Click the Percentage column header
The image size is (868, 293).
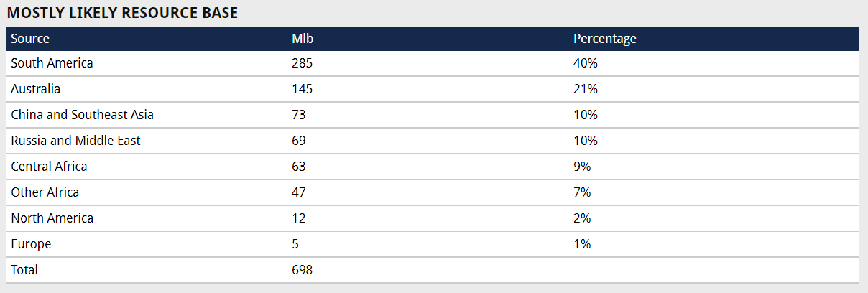pos(605,39)
